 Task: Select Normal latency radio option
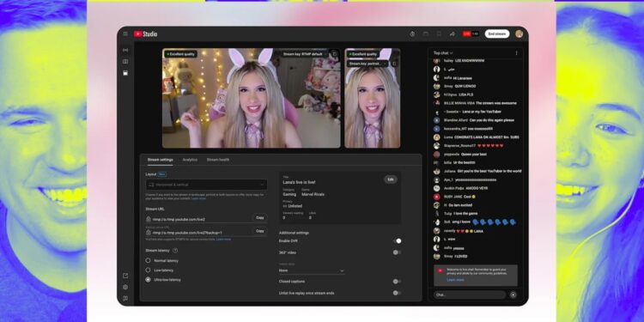(148, 260)
